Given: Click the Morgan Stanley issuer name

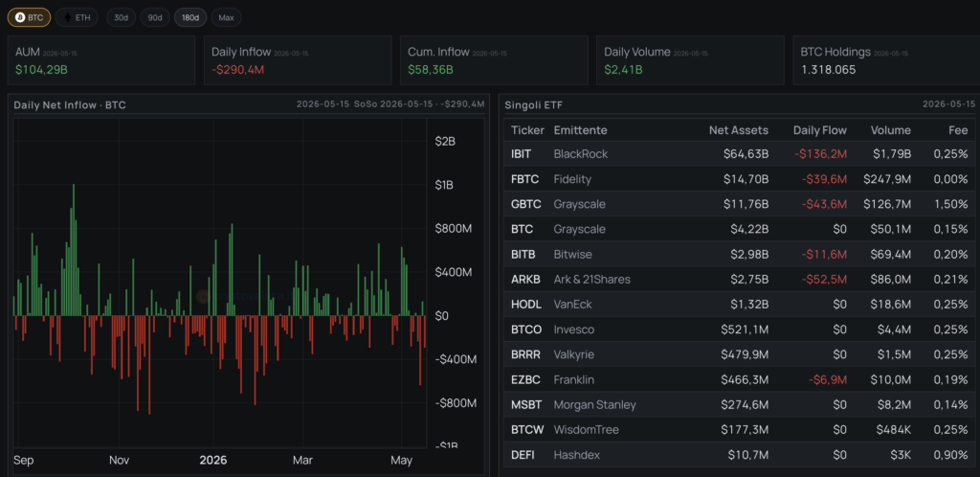Looking at the screenshot, I should point(594,404).
